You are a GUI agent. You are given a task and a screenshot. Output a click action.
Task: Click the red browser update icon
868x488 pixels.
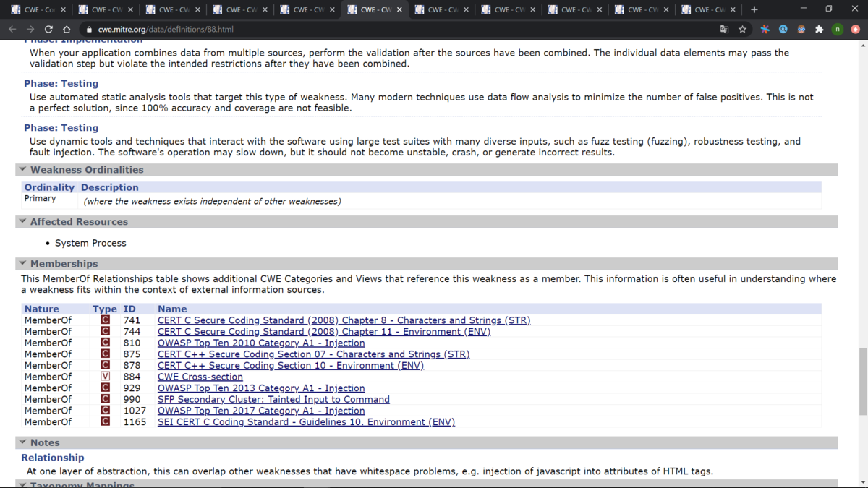pos(856,30)
